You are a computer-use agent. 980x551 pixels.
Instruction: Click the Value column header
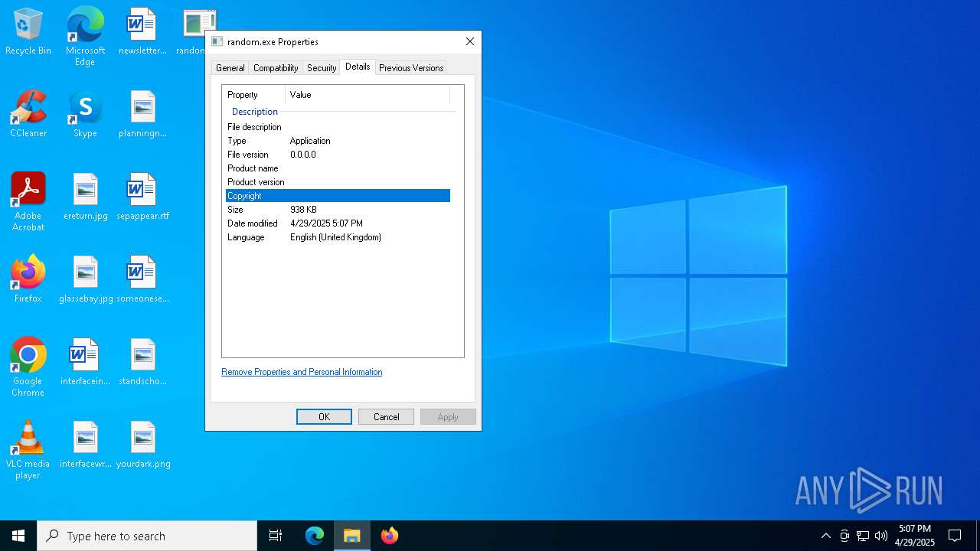pyautogui.click(x=367, y=95)
